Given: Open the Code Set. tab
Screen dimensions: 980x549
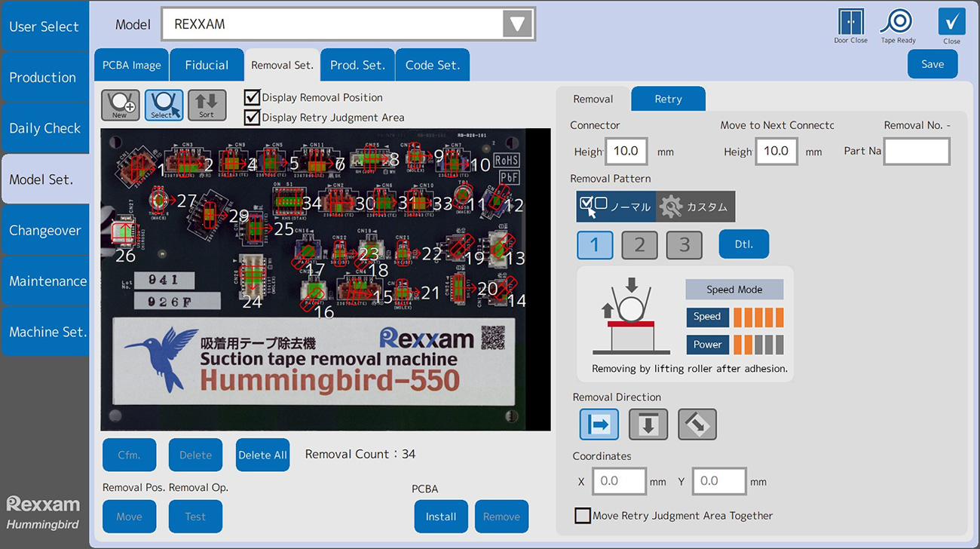Looking at the screenshot, I should [x=433, y=65].
